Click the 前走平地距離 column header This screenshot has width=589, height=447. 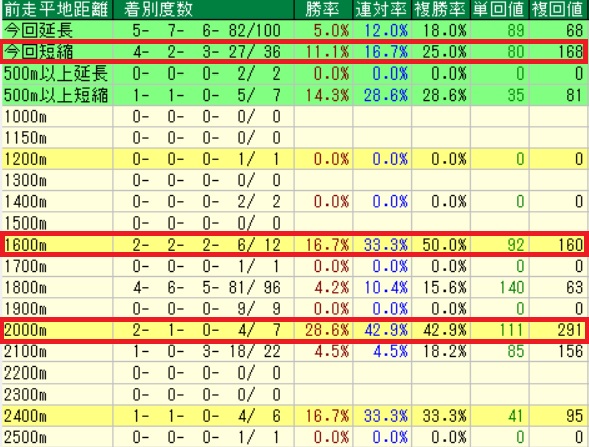[56, 9]
